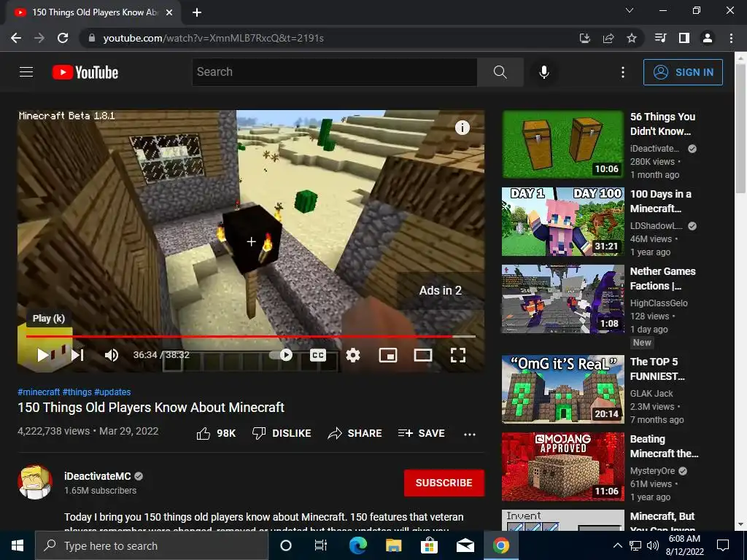Share this page from address bar
Screen dimensions: 747x560
click(x=608, y=38)
